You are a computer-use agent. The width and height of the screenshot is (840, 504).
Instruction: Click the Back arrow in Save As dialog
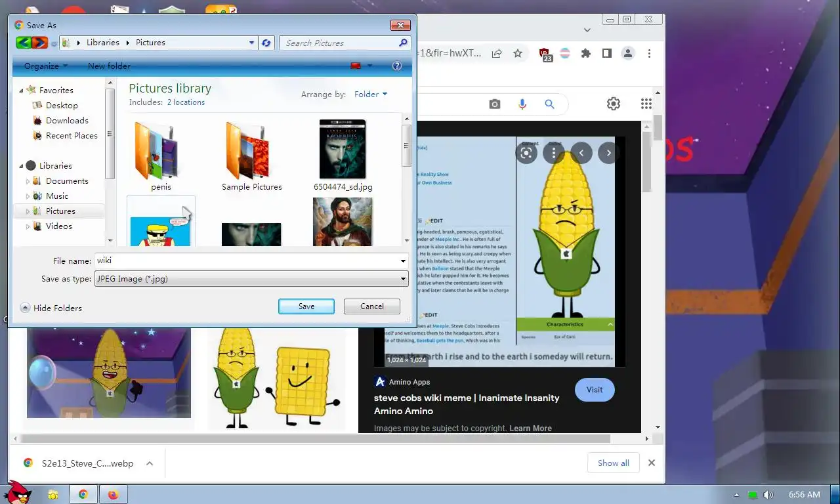(x=24, y=43)
